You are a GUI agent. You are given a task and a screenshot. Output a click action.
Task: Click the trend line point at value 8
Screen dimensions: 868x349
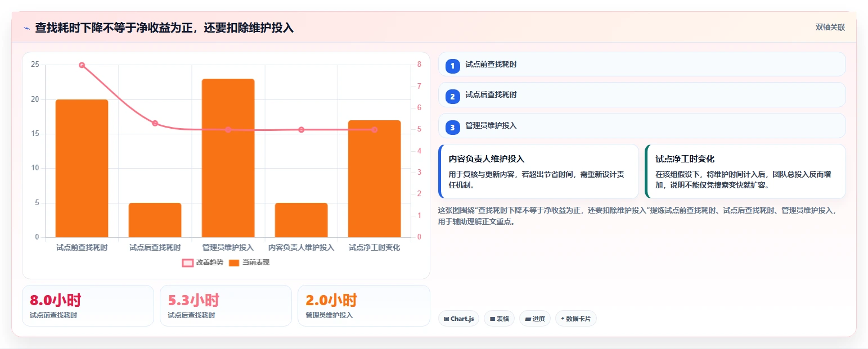[x=82, y=65]
